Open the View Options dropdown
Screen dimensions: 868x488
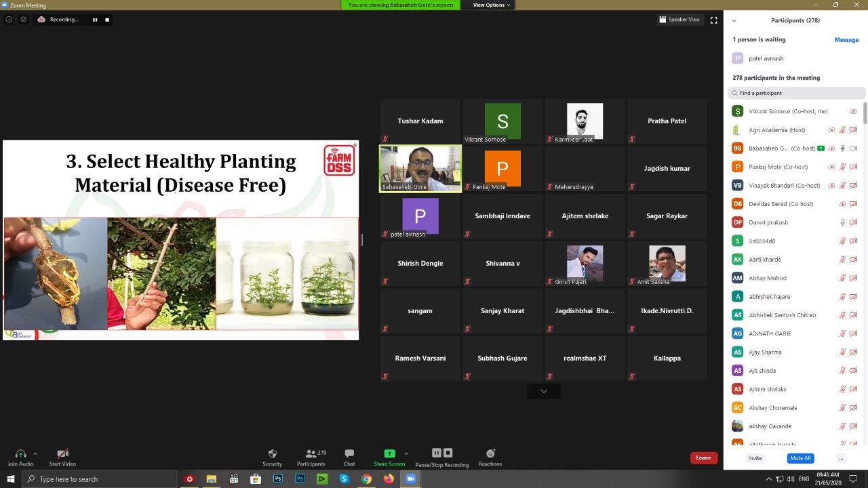tap(491, 5)
